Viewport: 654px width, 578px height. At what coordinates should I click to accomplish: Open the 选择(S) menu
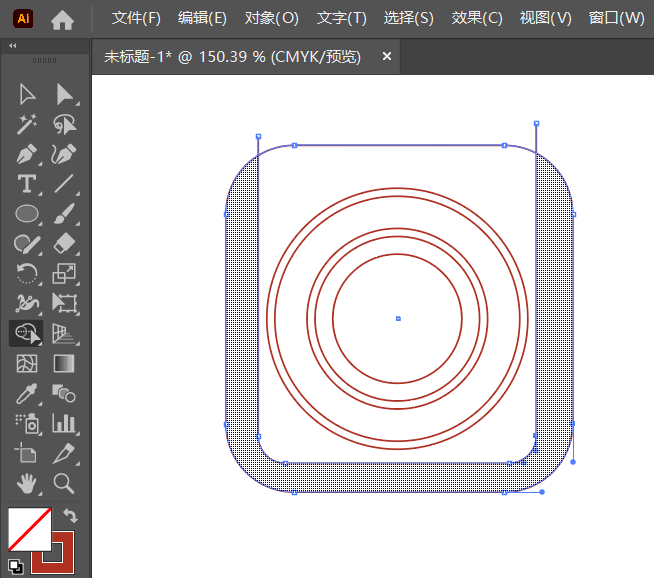point(409,18)
